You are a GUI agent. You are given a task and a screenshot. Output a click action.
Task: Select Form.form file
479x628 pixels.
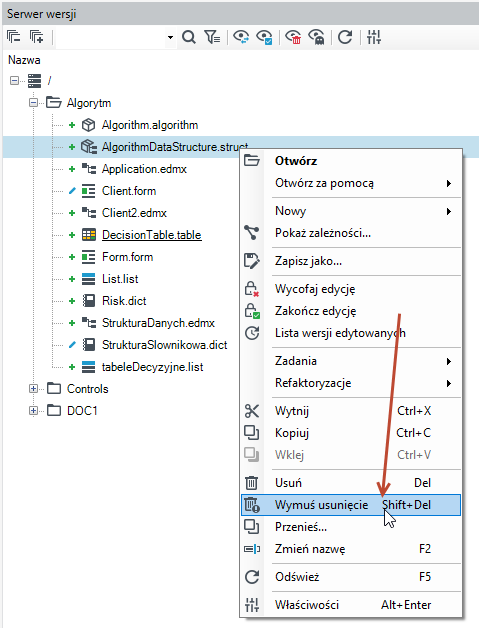pos(127,257)
